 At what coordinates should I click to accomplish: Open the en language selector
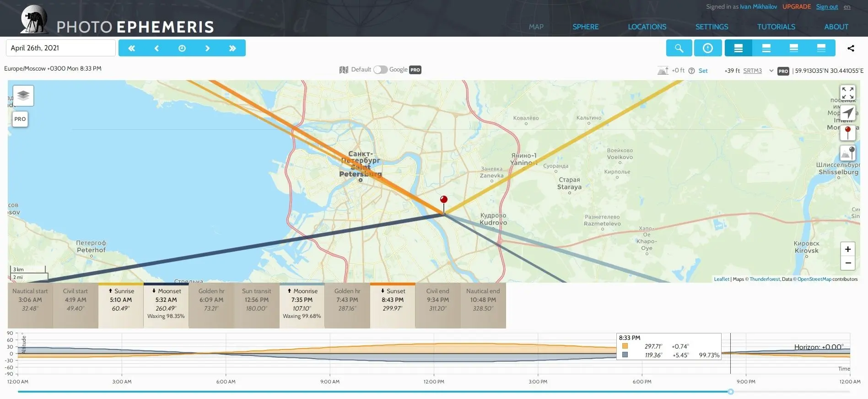tap(847, 6)
